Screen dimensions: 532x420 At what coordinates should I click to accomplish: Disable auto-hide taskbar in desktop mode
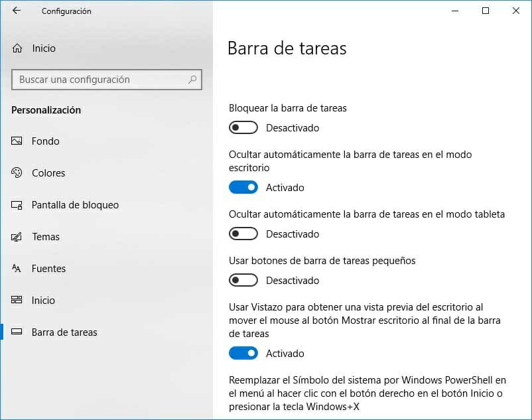coord(243,186)
